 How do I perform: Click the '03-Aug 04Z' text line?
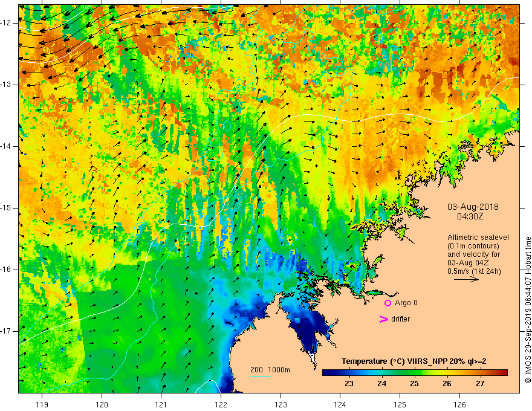point(469,263)
